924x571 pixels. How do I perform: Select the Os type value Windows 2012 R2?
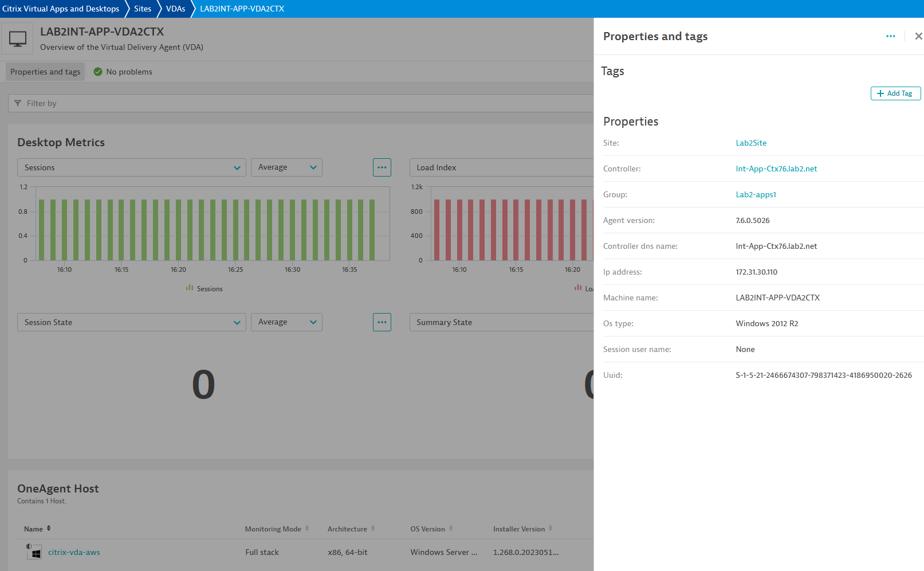(x=766, y=323)
